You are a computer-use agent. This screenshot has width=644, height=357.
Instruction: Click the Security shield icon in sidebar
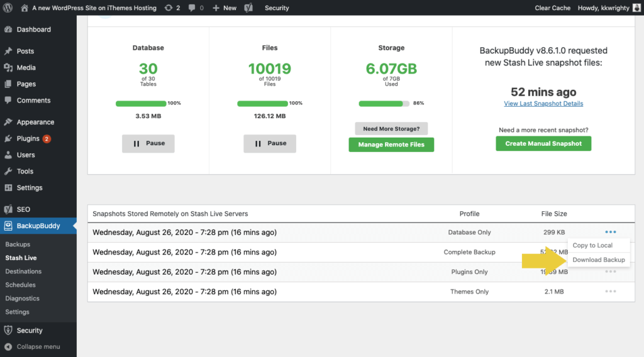click(8, 331)
